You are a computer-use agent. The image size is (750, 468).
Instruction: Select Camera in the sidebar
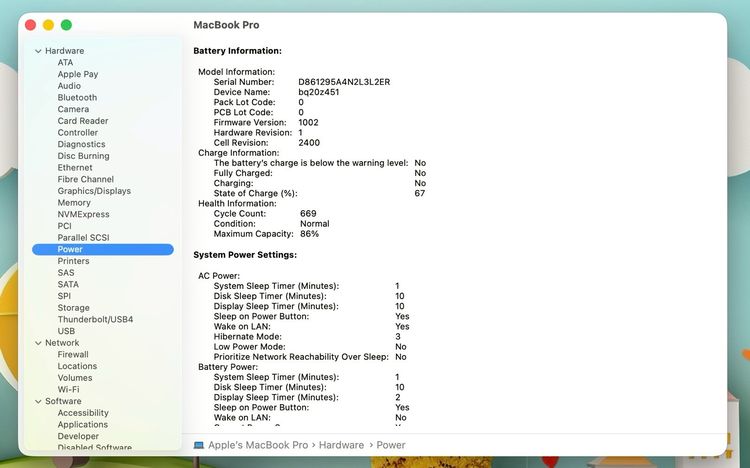pyautogui.click(x=73, y=109)
